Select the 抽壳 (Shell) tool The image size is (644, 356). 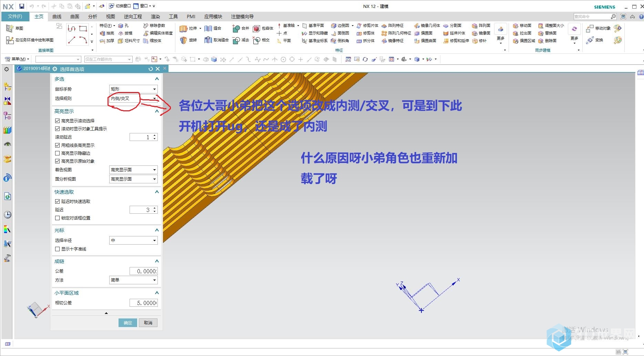coord(107,33)
